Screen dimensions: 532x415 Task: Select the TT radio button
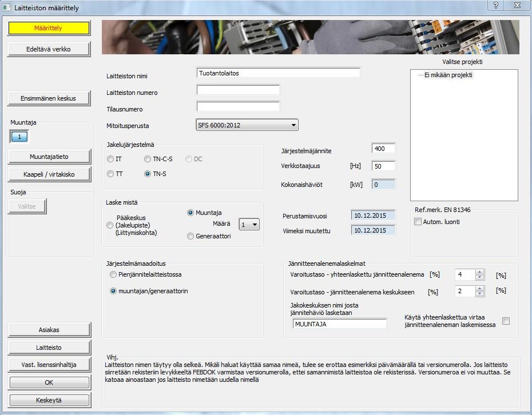point(110,174)
